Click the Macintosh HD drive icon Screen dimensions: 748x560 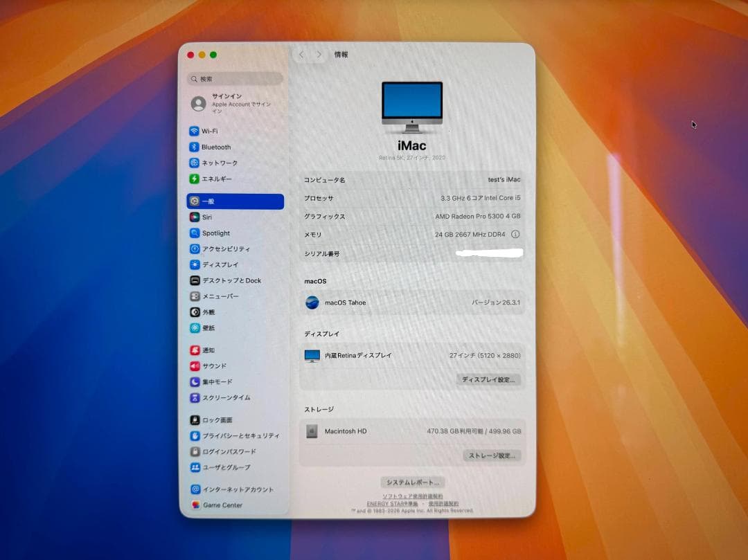point(312,431)
